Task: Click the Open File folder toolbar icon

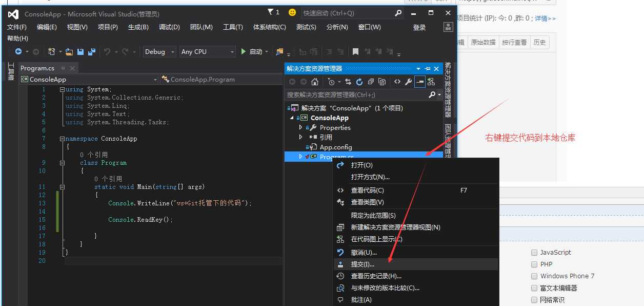Action: tap(69, 51)
